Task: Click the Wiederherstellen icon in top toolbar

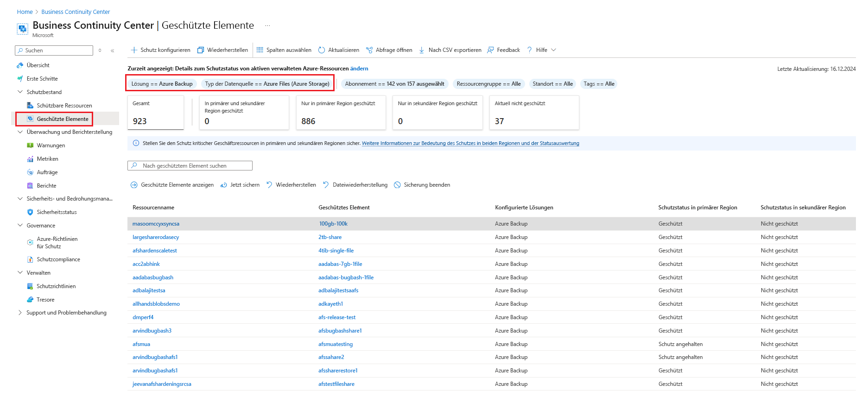Action: 201,50
